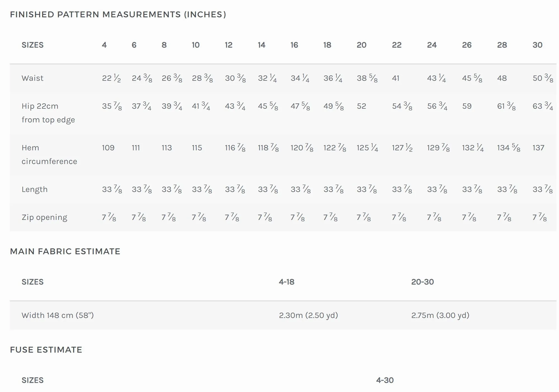The height and width of the screenshot is (392, 559).
Task: Click the size 30 column header
Action: 537,45
